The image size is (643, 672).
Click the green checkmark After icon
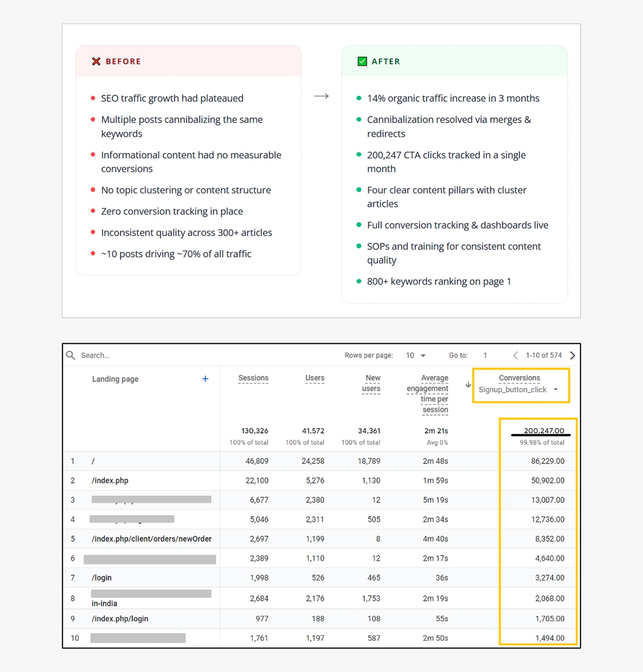pos(362,61)
